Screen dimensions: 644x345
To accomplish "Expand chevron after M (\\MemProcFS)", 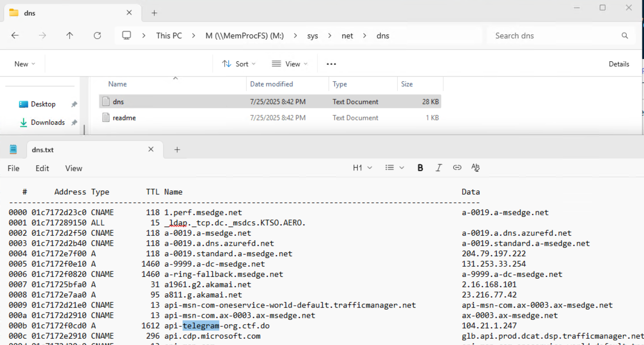I will pos(295,36).
